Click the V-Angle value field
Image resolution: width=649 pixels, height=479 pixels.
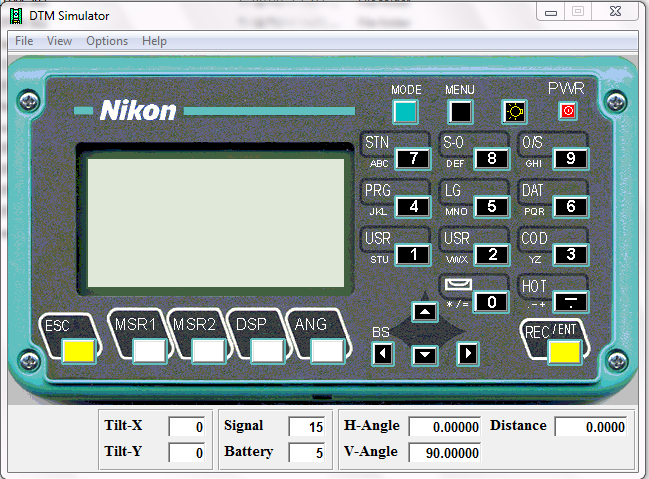tap(445, 453)
